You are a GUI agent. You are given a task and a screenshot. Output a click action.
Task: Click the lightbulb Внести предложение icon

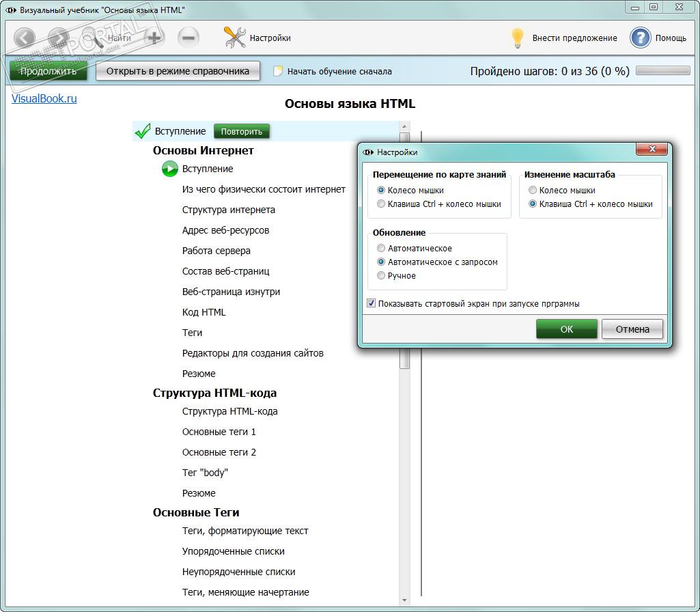517,38
